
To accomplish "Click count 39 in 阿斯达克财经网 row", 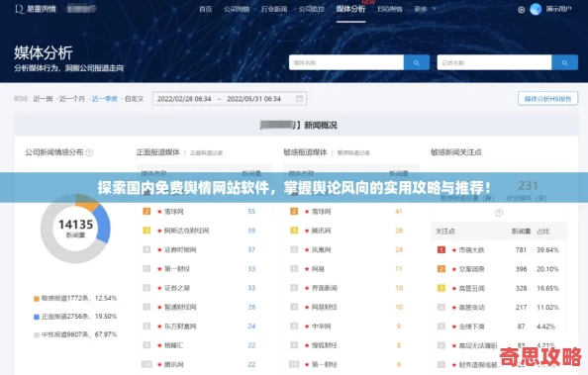I will click(x=251, y=231).
